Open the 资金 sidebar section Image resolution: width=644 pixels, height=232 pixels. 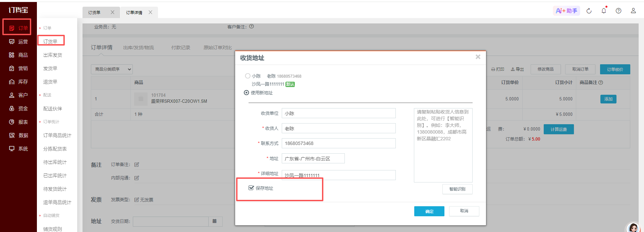coord(18,108)
